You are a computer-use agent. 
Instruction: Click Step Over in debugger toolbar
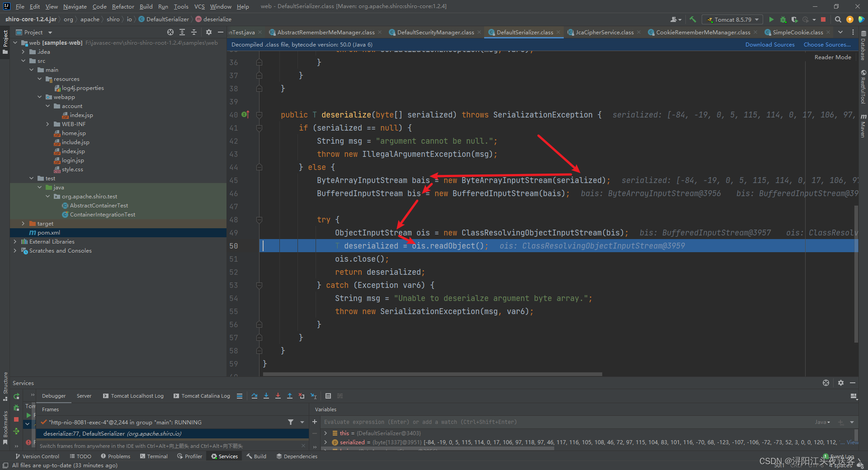tap(255, 396)
